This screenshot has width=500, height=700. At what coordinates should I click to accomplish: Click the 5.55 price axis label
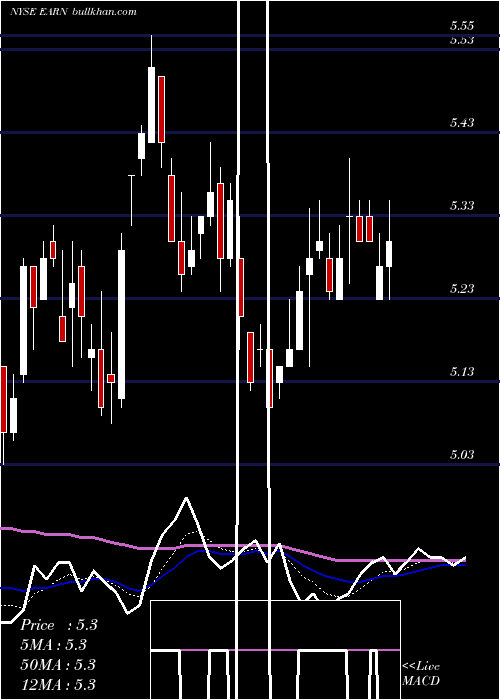click(x=462, y=26)
